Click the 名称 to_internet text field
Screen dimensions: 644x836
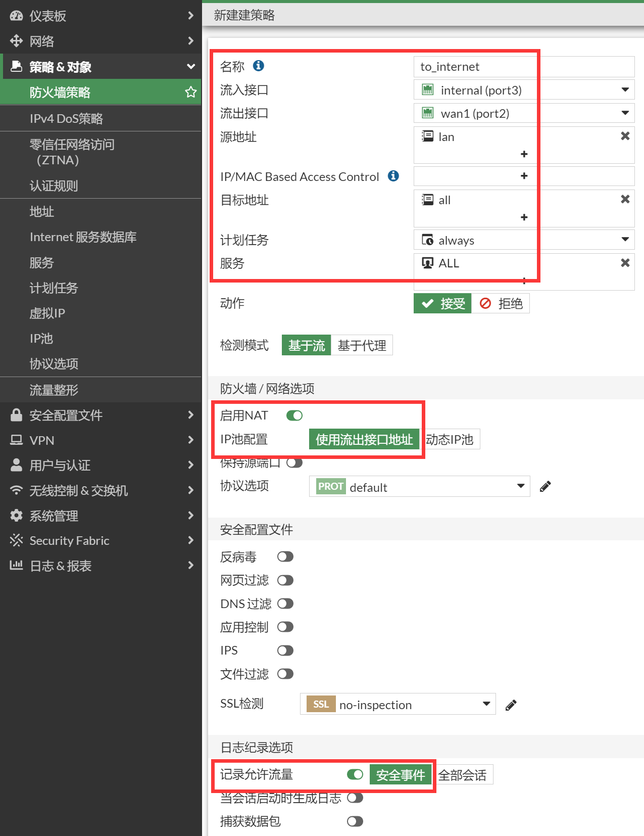click(x=523, y=67)
